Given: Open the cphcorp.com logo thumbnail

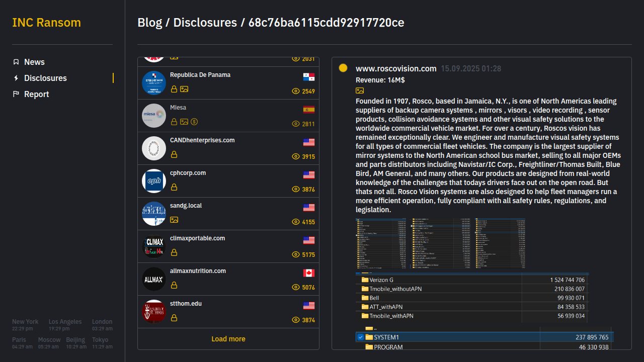Looking at the screenshot, I should 154,181.
